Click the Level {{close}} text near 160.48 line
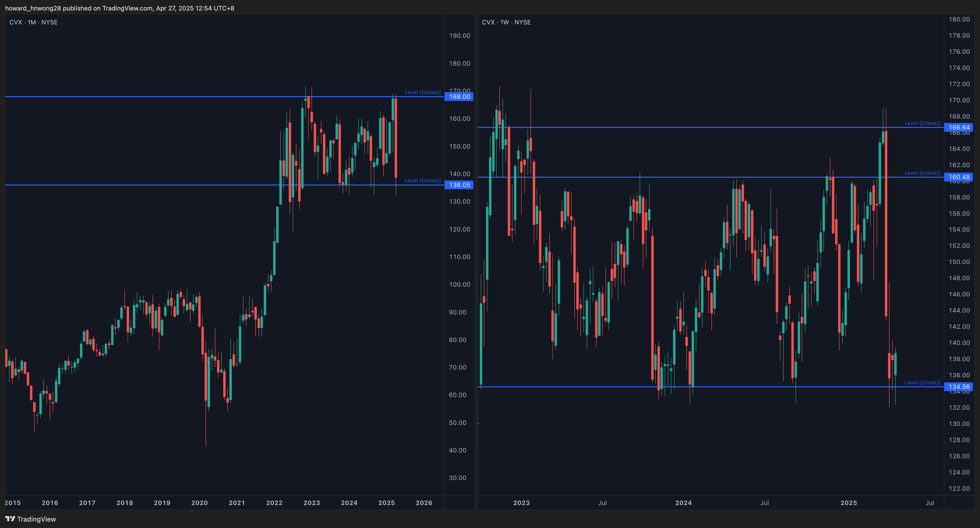This screenshot has width=980, height=528. (x=922, y=173)
